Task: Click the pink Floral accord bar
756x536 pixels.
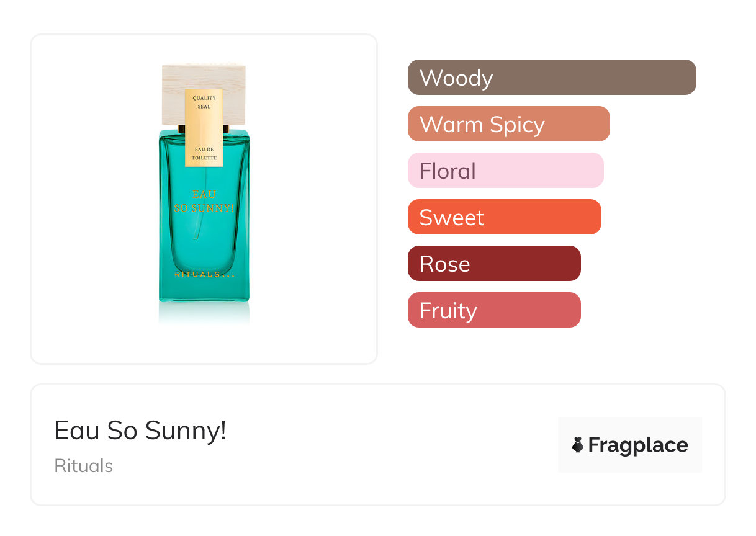Action: pos(505,171)
